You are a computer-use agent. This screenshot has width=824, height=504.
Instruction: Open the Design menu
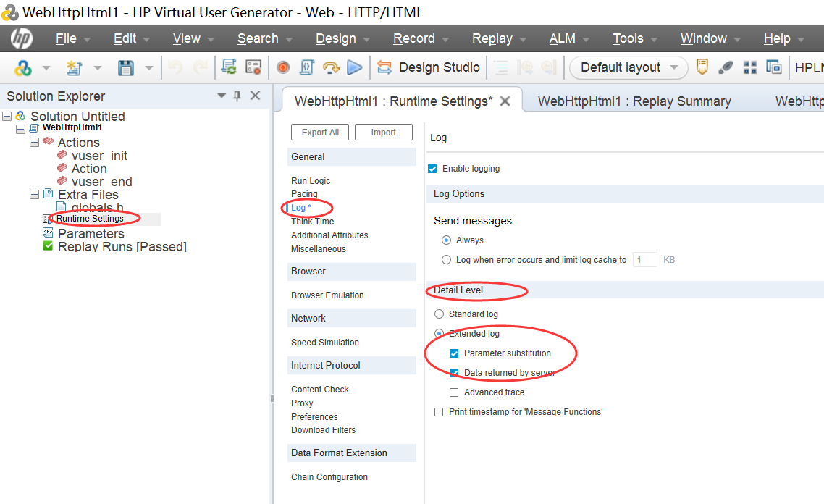point(336,38)
